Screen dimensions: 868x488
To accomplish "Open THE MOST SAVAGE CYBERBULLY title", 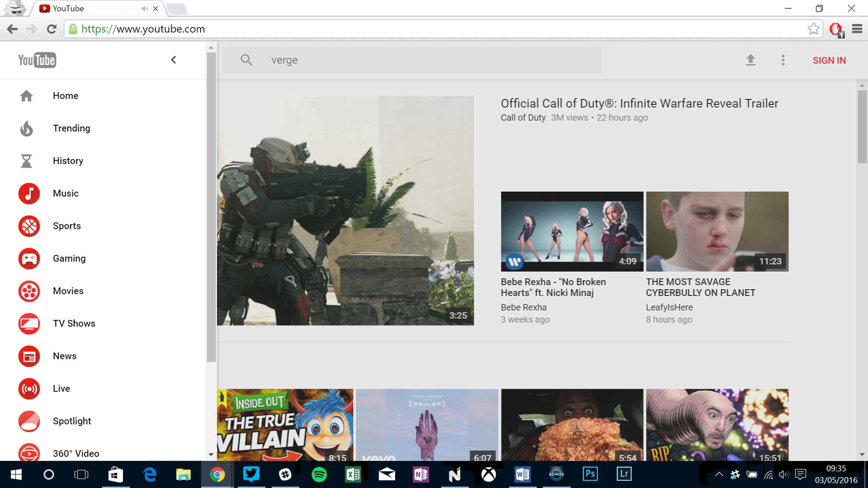I will pyautogui.click(x=701, y=287).
